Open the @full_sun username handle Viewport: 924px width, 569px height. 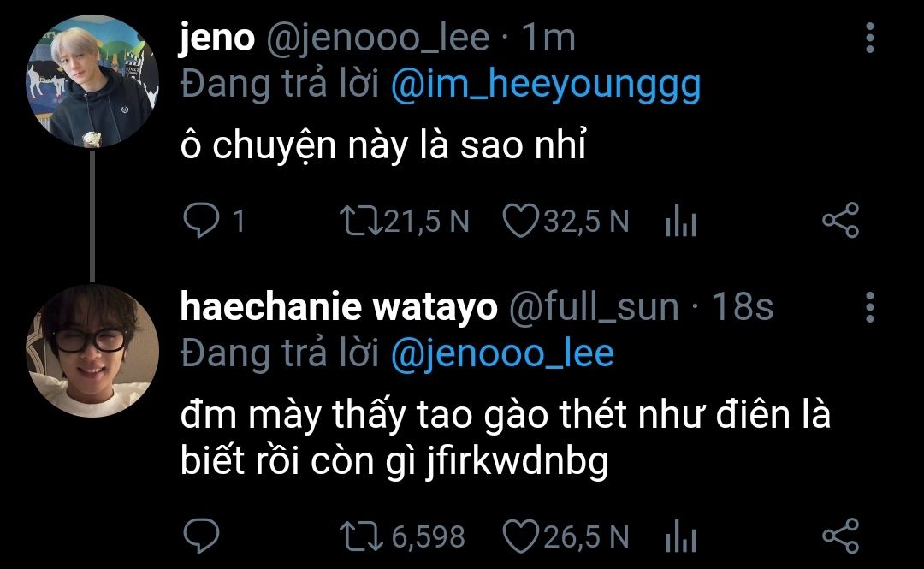point(595,307)
